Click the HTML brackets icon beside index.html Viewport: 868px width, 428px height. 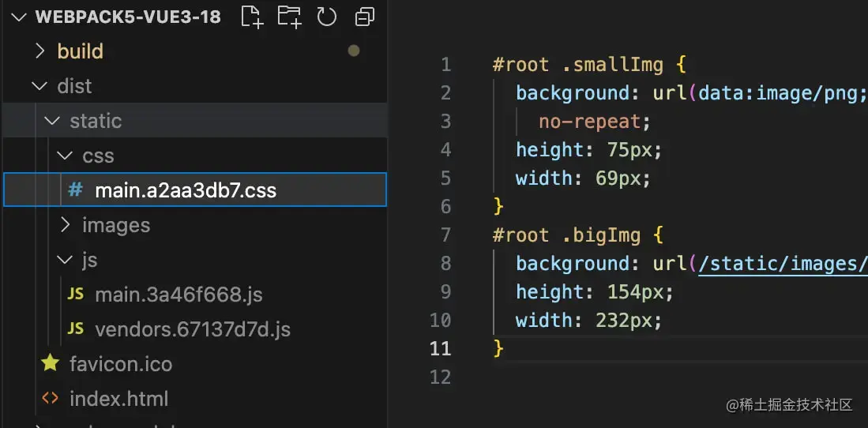coord(50,398)
